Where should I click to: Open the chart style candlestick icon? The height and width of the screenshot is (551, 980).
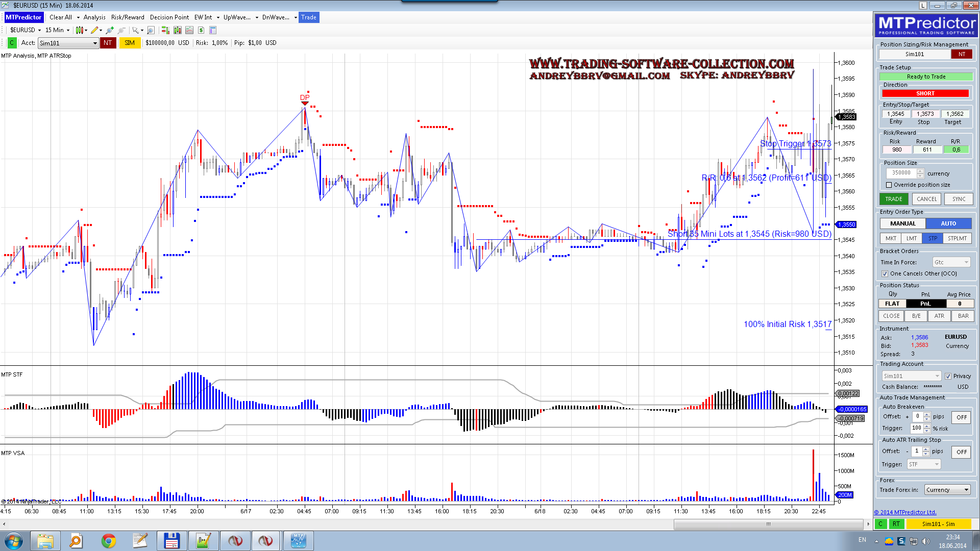(x=80, y=30)
